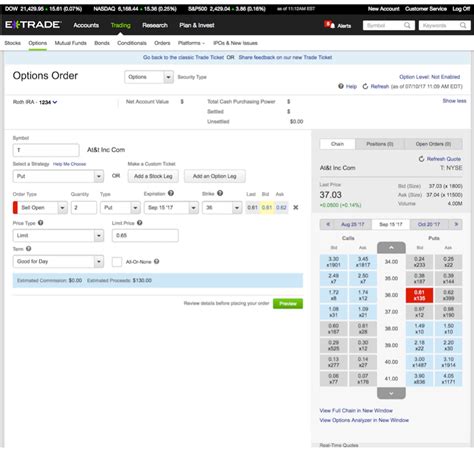This screenshot has height=450, width=474.
Task: Go to previous expiration dates arrow
Action: pyautogui.click(x=328, y=224)
